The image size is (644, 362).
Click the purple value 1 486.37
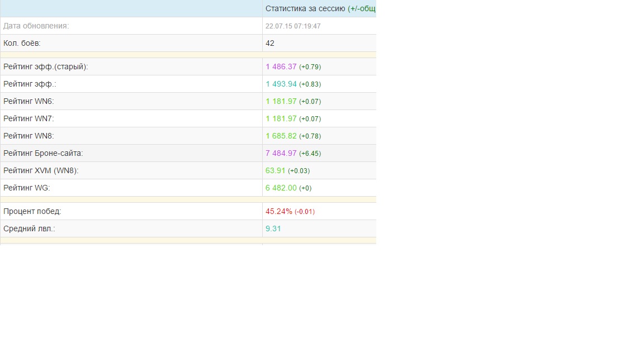click(281, 66)
